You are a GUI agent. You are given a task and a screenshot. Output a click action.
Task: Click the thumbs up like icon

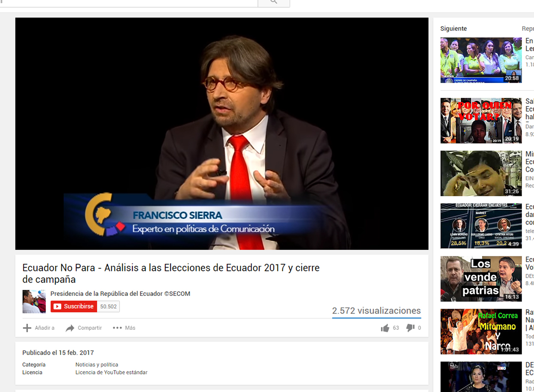[x=385, y=328]
